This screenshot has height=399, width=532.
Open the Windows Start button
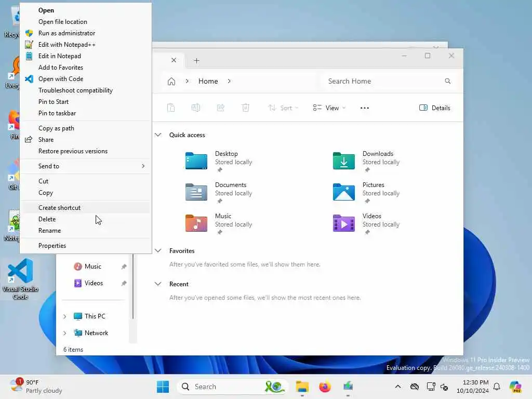coord(163,387)
